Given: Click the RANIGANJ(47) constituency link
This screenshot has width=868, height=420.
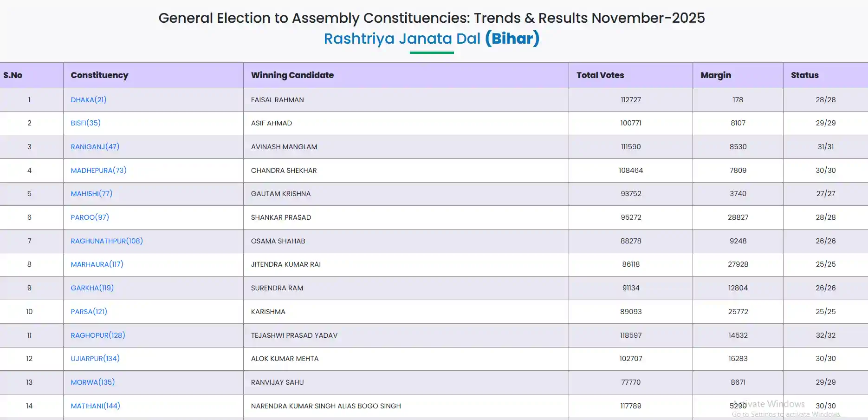Looking at the screenshot, I should pyautogui.click(x=95, y=146).
